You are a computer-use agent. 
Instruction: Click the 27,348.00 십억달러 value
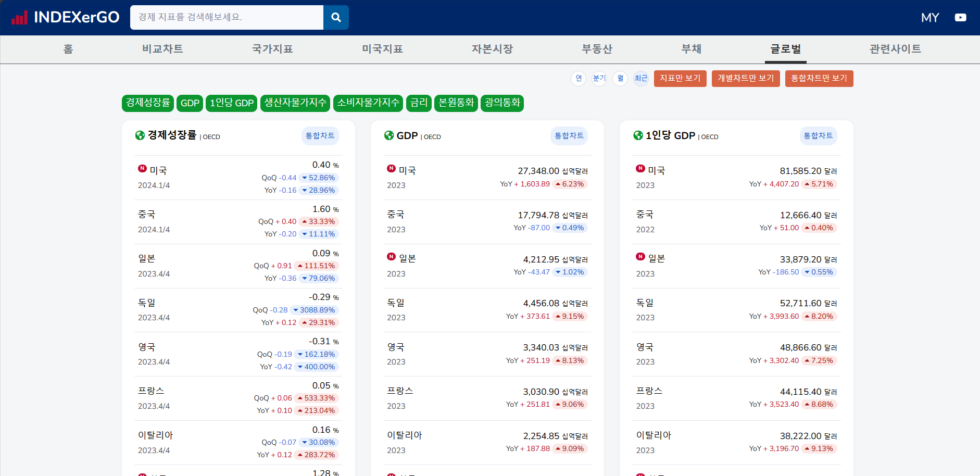pos(552,171)
